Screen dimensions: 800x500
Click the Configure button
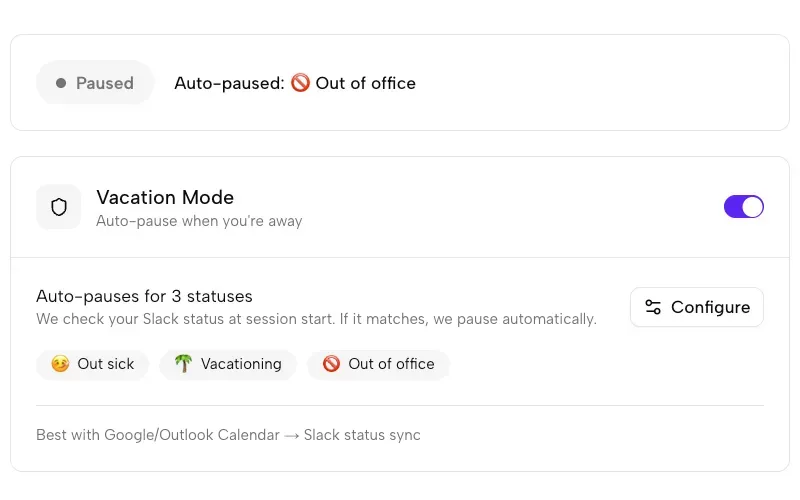tap(696, 307)
